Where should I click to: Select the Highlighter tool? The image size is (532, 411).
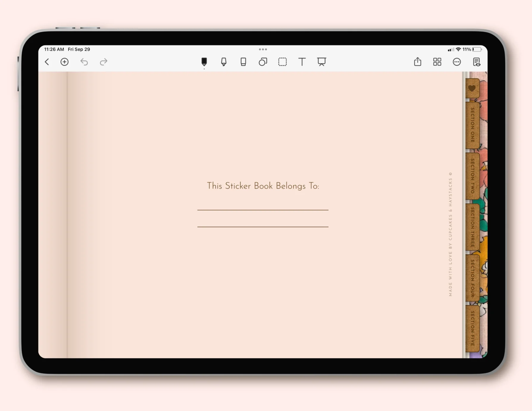(224, 62)
